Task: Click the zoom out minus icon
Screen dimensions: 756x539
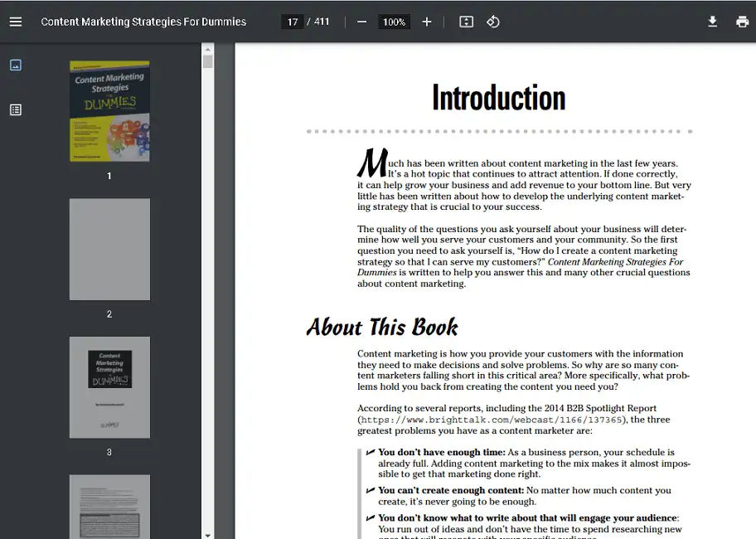Action: click(x=361, y=22)
